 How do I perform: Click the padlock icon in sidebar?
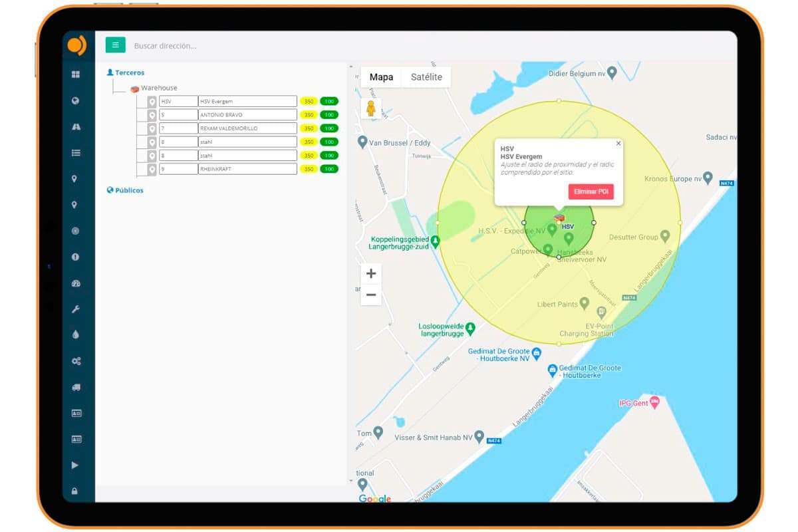click(75, 491)
